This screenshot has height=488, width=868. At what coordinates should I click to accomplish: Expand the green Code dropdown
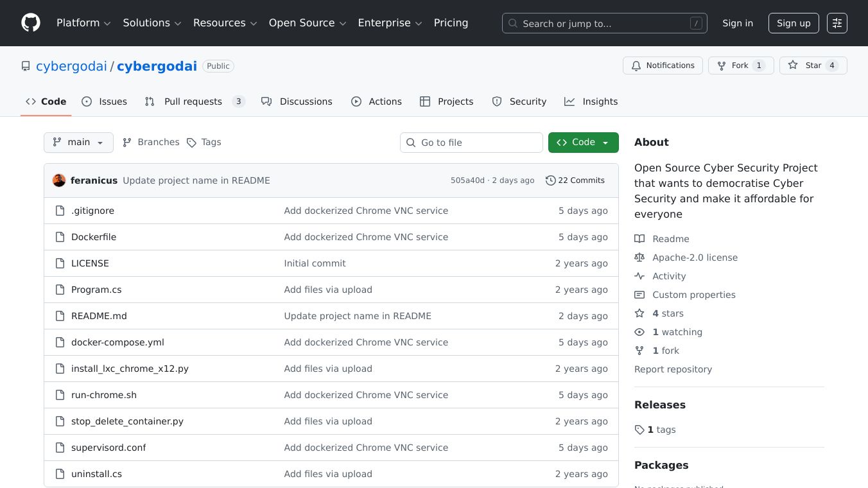(x=583, y=143)
